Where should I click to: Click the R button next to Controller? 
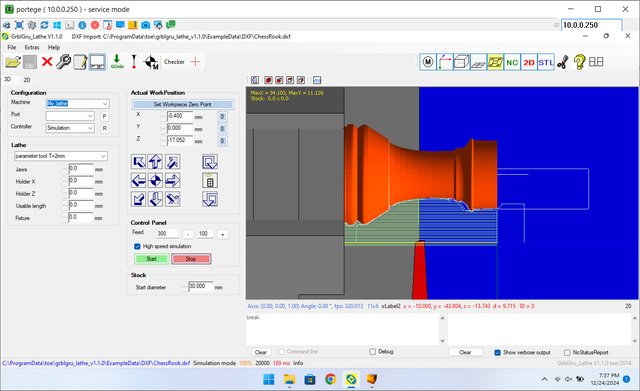point(104,129)
